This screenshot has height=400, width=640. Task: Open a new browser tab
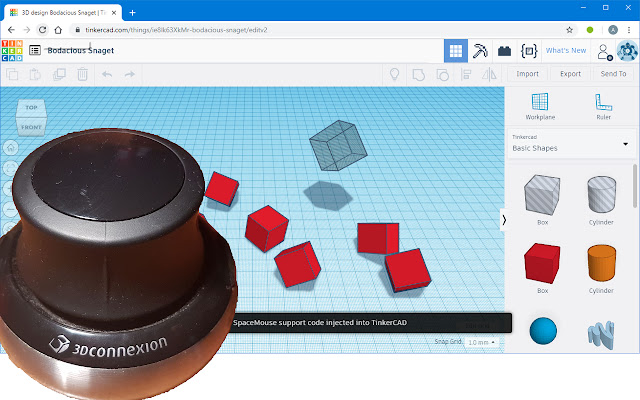point(132,13)
